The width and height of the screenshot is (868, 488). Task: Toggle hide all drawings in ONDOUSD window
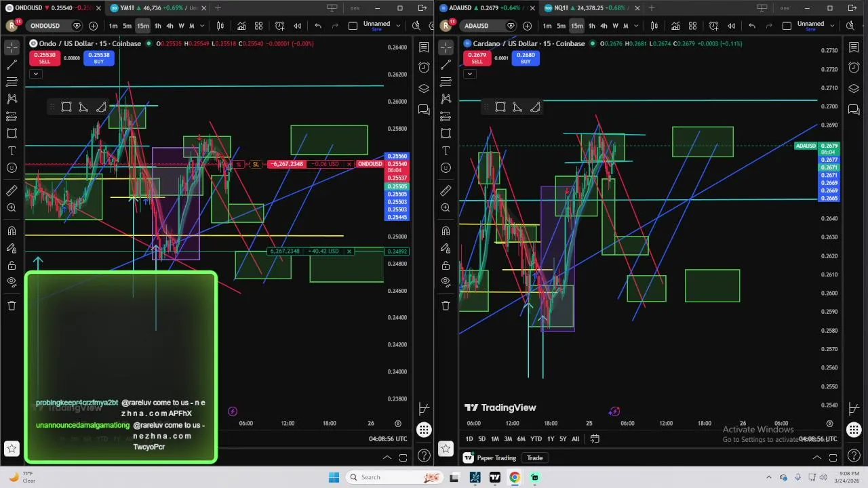[12, 282]
